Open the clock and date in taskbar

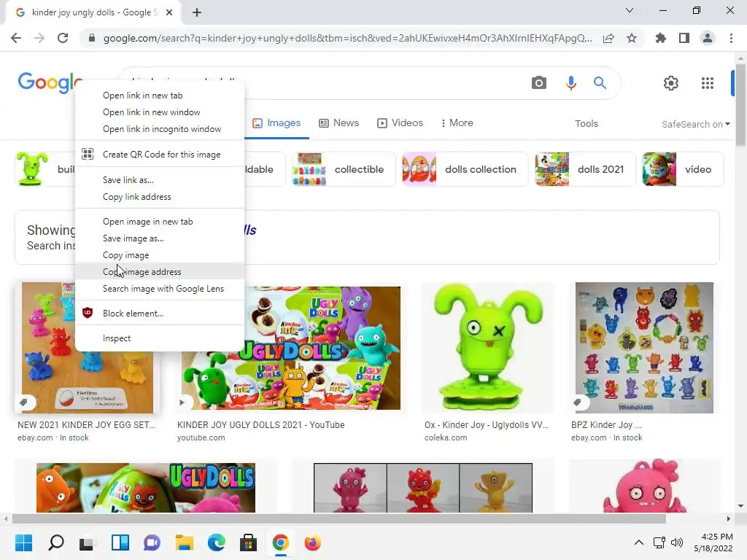click(713, 542)
